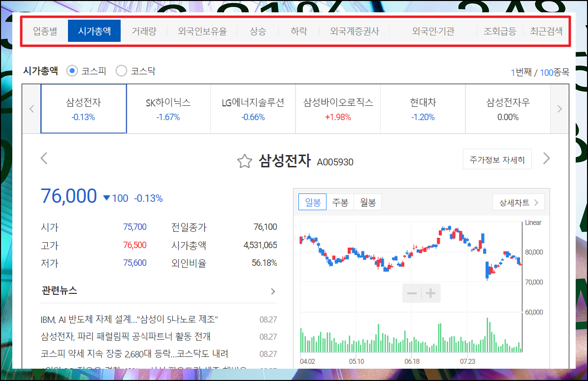
Task: Click the 1번째 / 100종목 counter
Action: (x=540, y=72)
